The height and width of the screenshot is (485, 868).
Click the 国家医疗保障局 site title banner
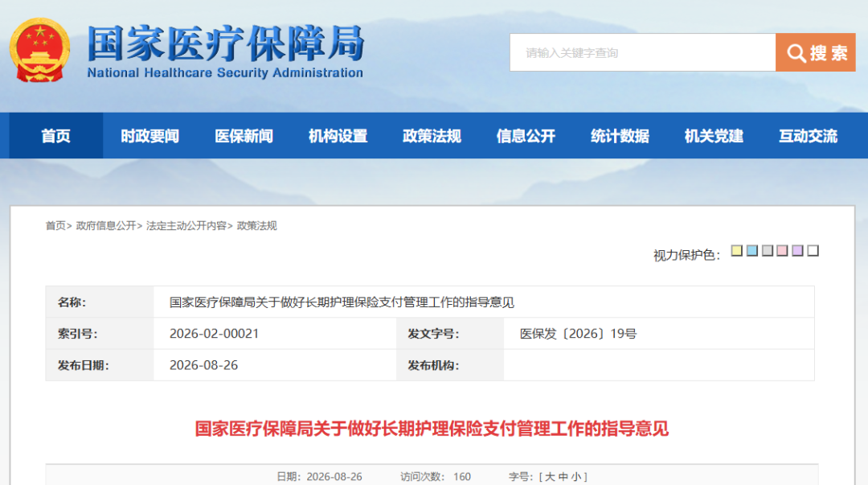point(226,43)
